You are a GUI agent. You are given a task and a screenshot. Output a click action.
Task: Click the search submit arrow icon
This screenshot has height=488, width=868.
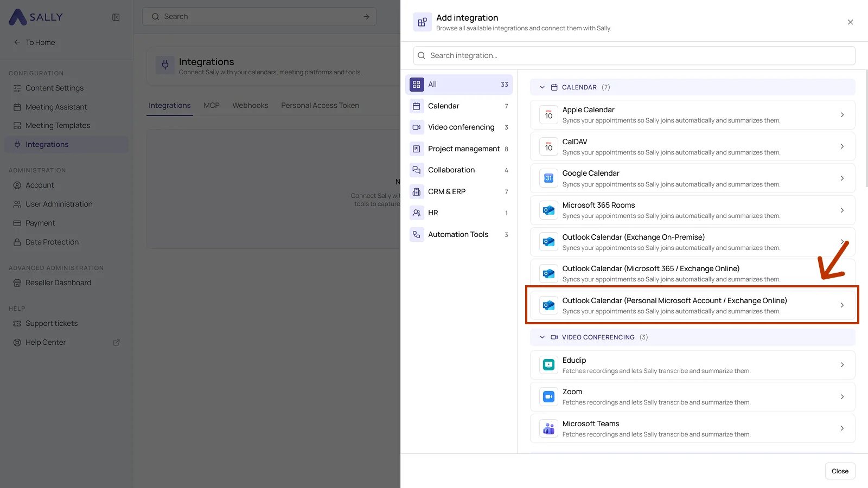tap(367, 17)
